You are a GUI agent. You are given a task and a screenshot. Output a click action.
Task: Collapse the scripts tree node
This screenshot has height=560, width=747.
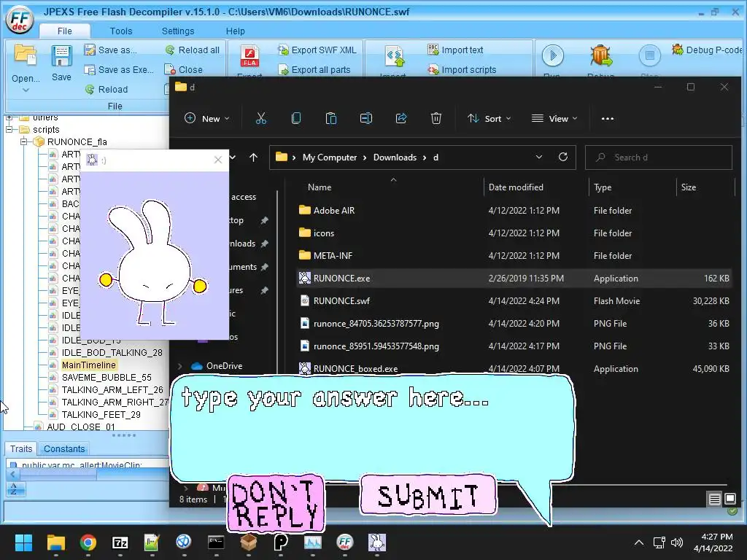point(9,130)
